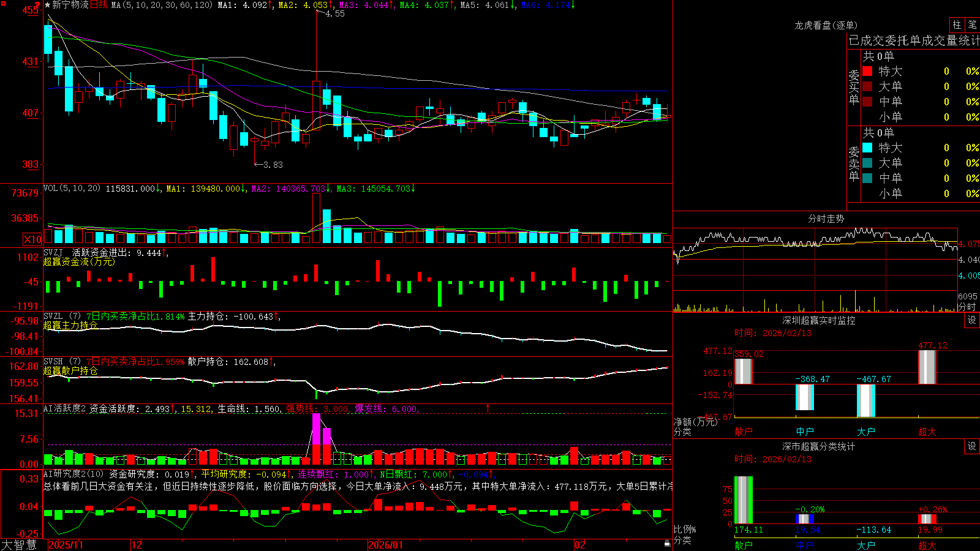Image resolution: width=980 pixels, height=551 pixels.
Task: Click the 超大 19.99 red bar in 分类统计
Action: (x=927, y=519)
